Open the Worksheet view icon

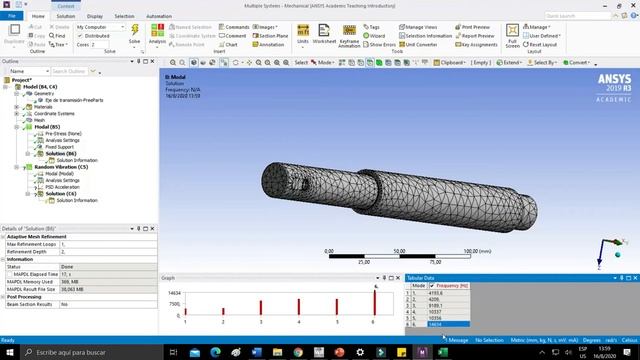pyautogui.click(x=324, y=34)
